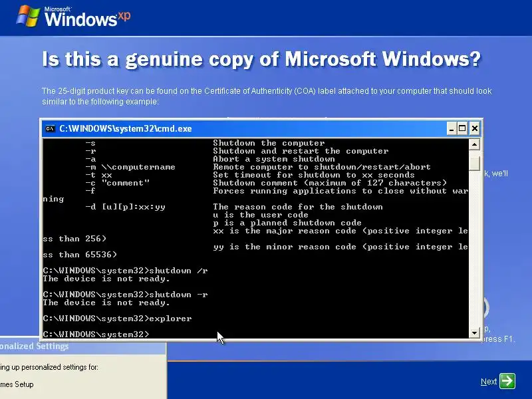The height and width of the screenshot is (399, 532).
Task: Click the "-t xx" option text
Action: (98, 175)
